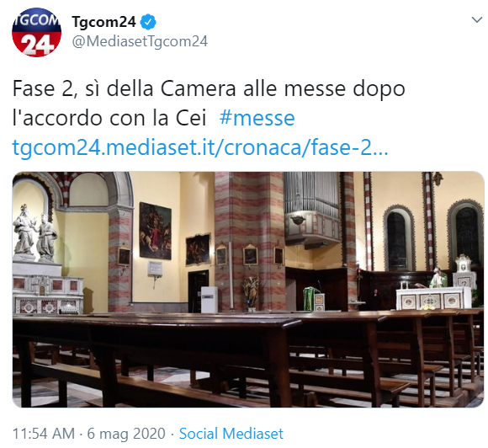The height and width of the screenshot is (448, 488).
Task: Click the white marble statues in the photo
Action: [34, 233]
